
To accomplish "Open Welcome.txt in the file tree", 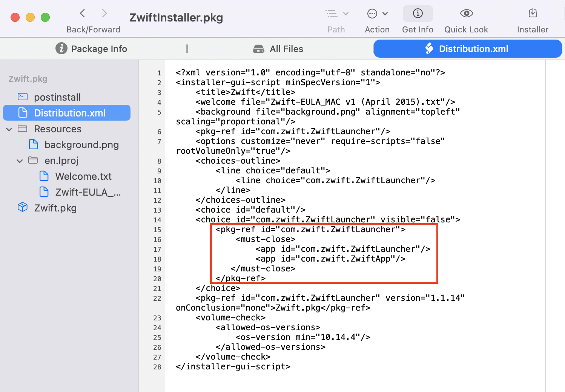I will [83, 176].
